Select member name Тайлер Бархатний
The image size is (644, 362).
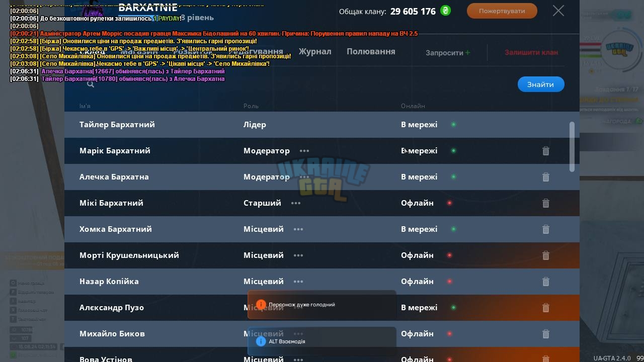coord(117,125)
